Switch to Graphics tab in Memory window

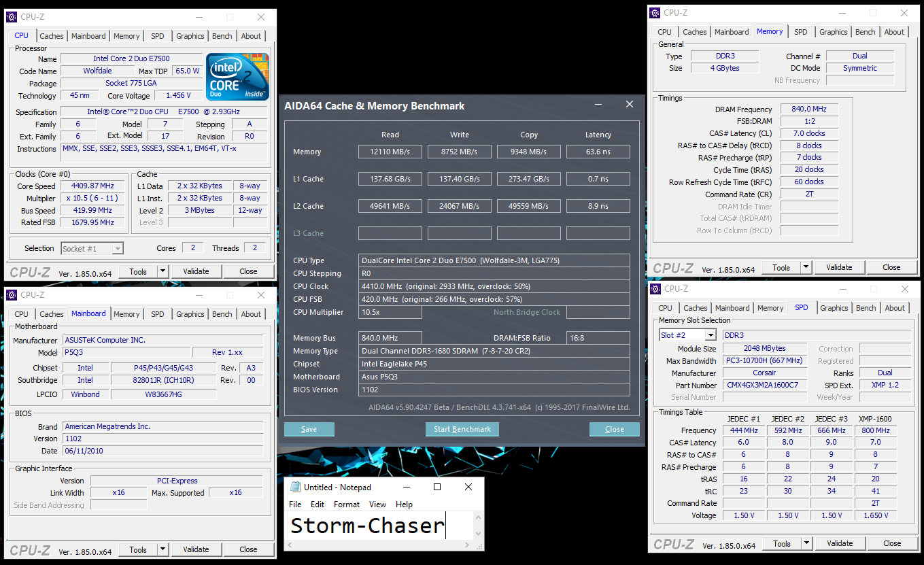pos(833,32)
